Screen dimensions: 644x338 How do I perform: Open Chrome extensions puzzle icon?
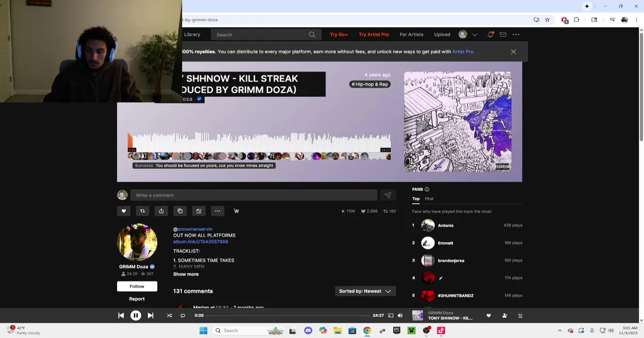point(576,20)
